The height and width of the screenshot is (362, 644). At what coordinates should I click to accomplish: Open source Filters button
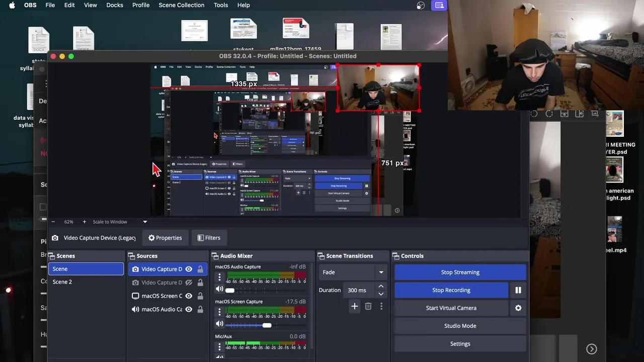[209, 238]
